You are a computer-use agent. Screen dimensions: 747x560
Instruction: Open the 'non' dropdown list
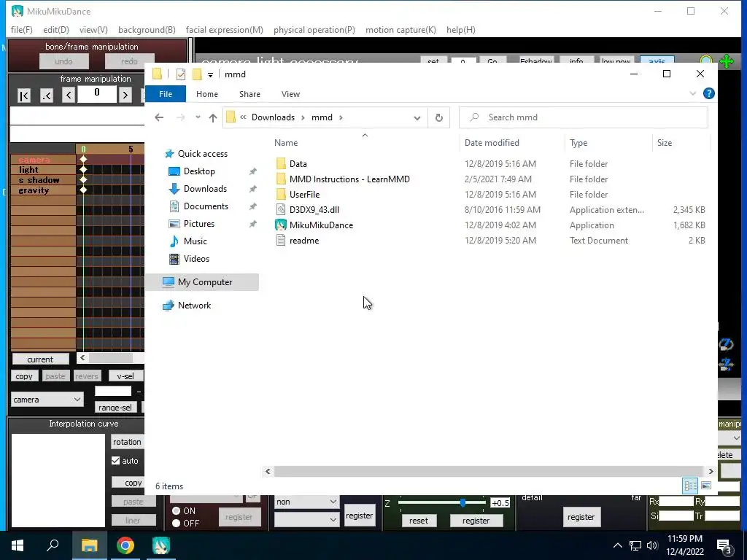[307, 502]
